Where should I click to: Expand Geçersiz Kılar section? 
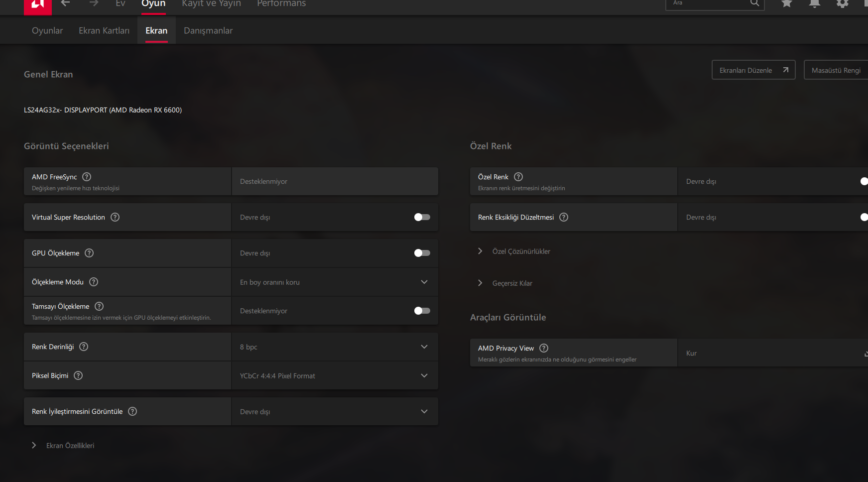pyautogui.click(x=505, y=283)
